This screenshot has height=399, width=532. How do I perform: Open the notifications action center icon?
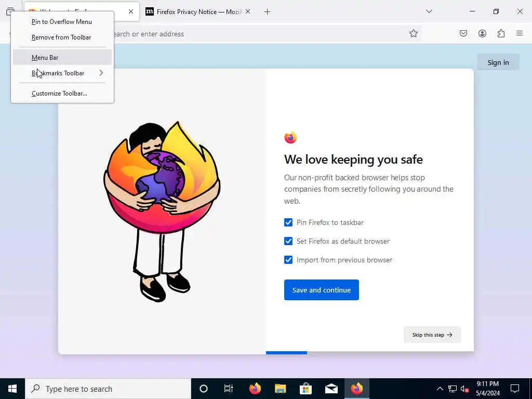click(515, 389)
